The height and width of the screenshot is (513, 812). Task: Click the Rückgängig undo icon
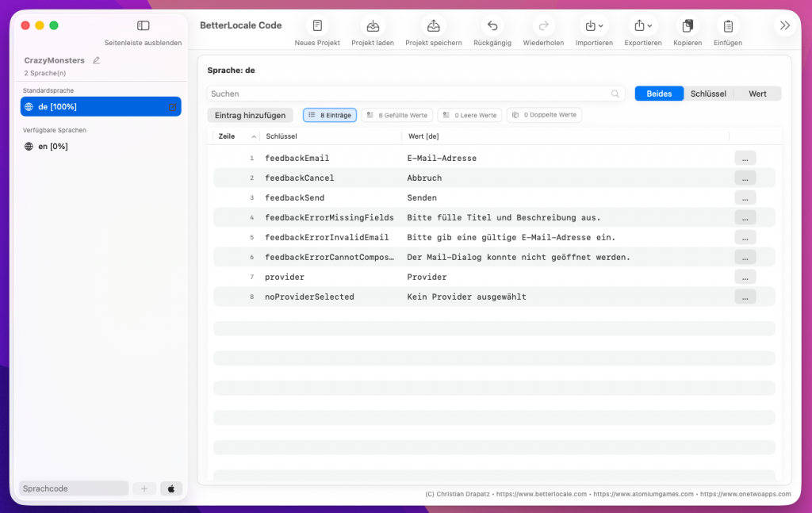[492, 26]
